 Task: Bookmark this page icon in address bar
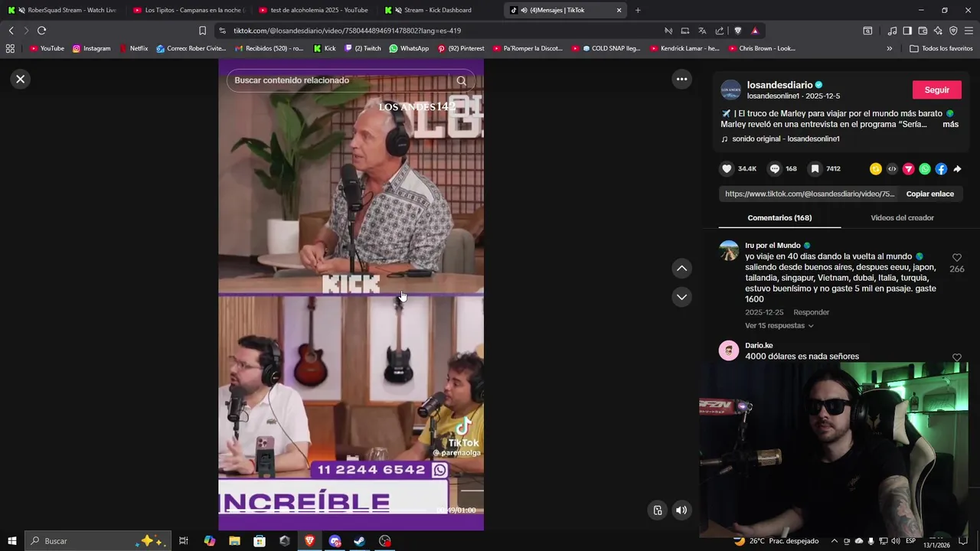(x=202, y=31)
